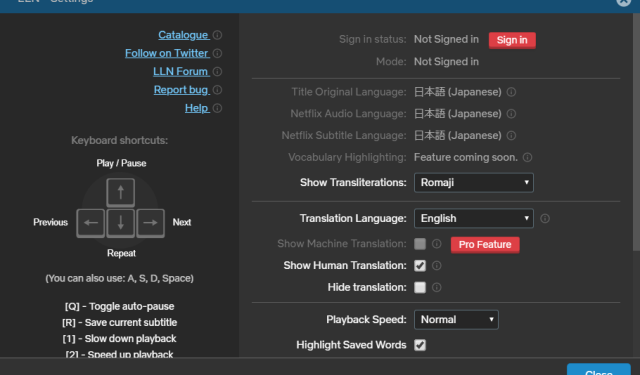Click info icon next to Report bug

(218, 90)
